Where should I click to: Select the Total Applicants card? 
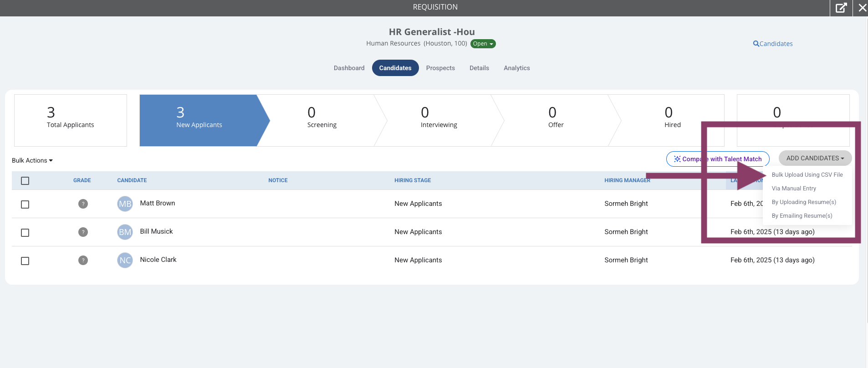click(x=71, y=120)
